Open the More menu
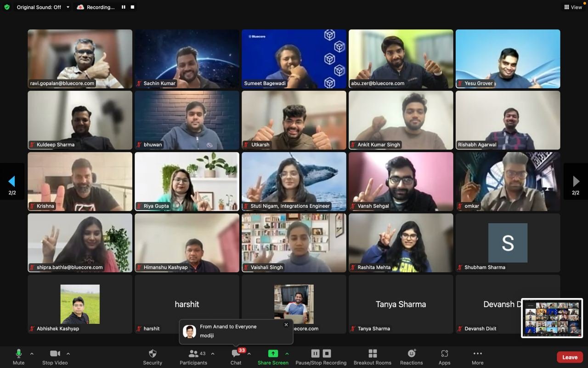 [477, 356]
